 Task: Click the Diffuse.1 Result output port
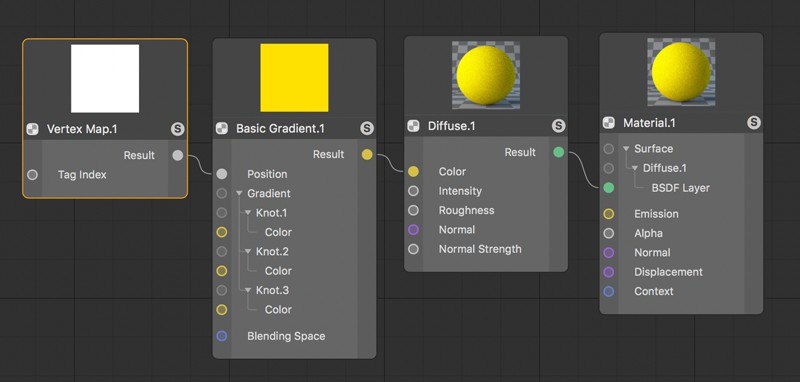tap(559, 152)
